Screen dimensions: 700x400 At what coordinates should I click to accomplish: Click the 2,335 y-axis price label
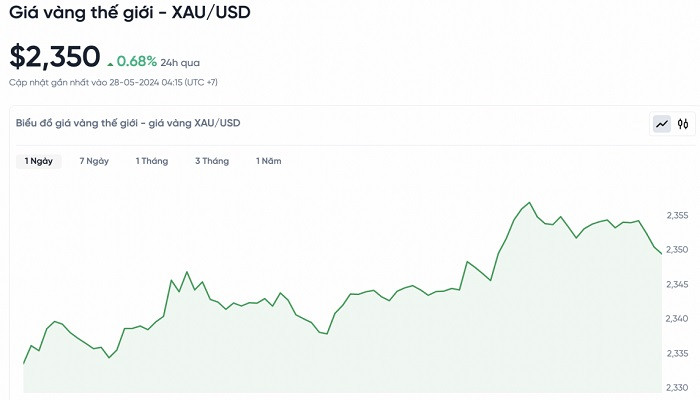point(677,353)
